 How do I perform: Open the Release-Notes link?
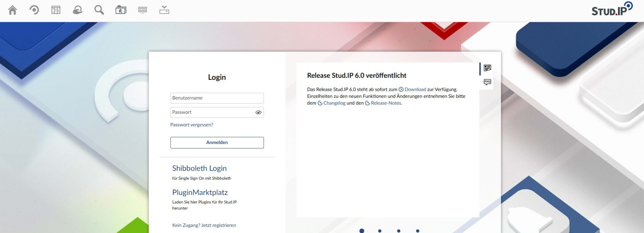click(x=383, y=103)
